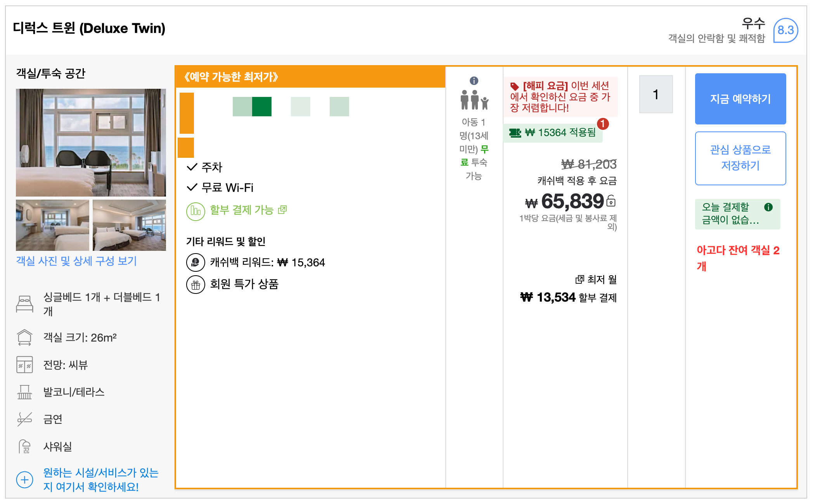The height and width of the screenshot is (504, 813).
Task: Click 관심 상품으로 저장하기 button
Action: click(740, 158)
